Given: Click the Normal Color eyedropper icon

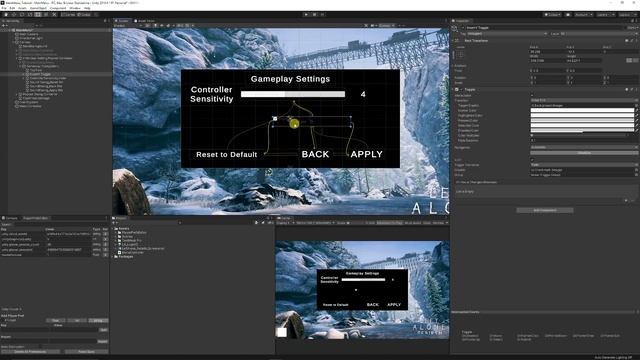Looking at the screenshot, I should 636,110.
